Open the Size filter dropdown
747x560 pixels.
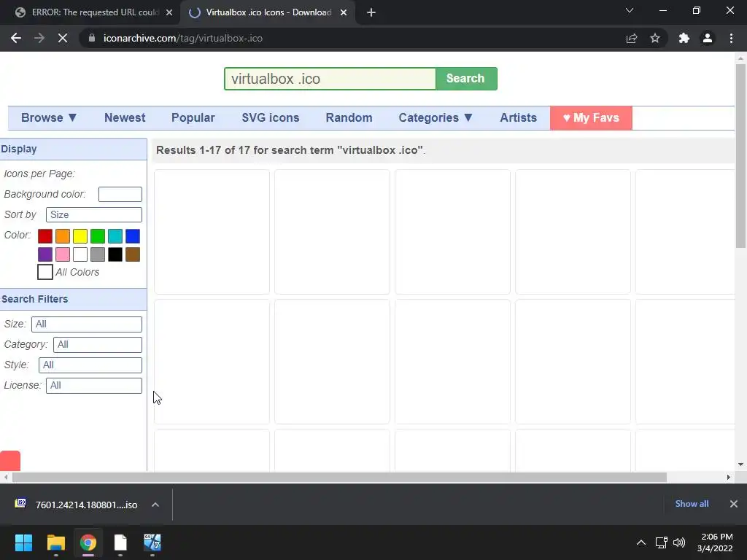(87, 324)
